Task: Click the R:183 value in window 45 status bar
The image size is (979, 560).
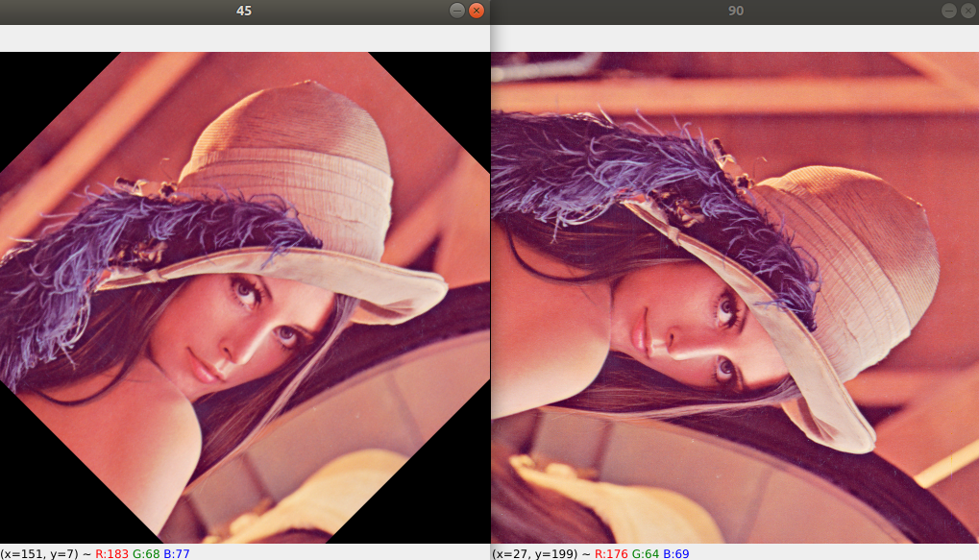Action: pyautogui.click(x=111, y=554)
